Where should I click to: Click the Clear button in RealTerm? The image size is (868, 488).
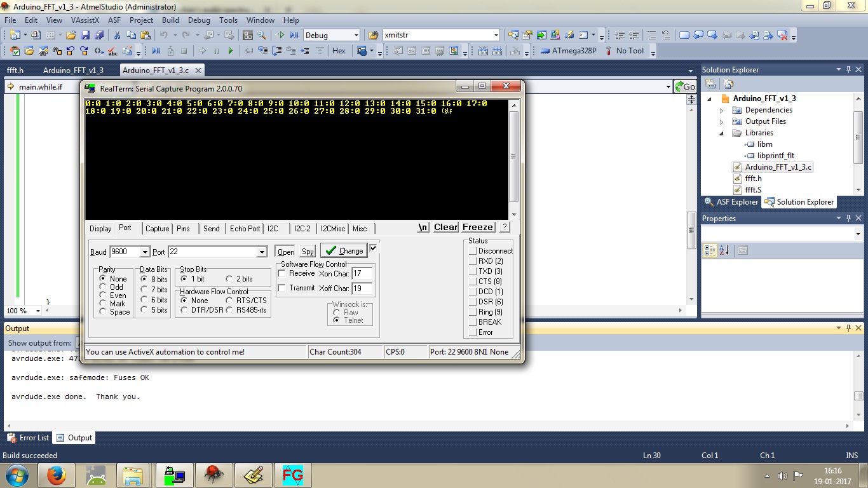point(445,227)
